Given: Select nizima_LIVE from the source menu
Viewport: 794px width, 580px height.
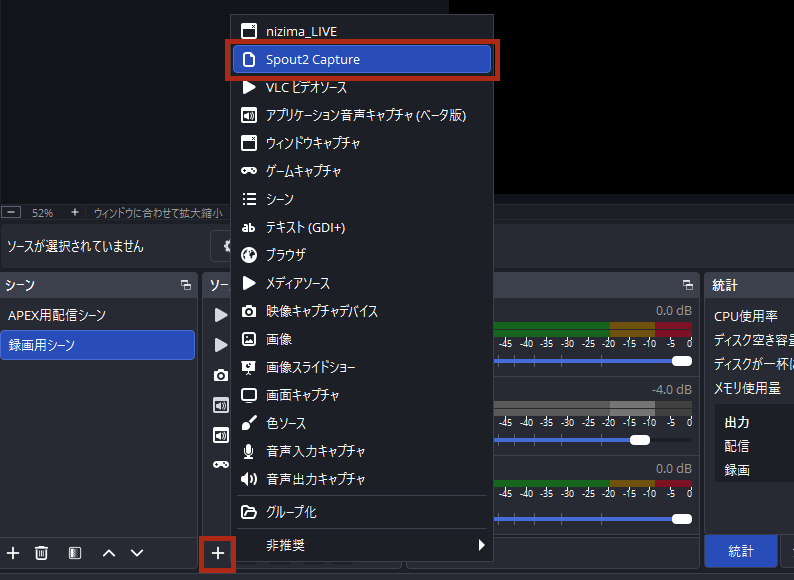Looking at the screenshot, I should (x=362, y=31).
